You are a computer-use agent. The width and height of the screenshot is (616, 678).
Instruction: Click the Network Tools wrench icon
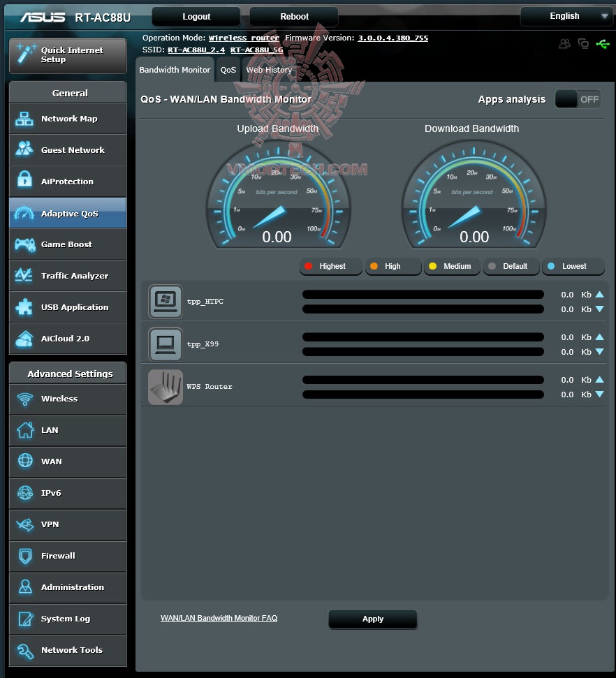[25, 651]
